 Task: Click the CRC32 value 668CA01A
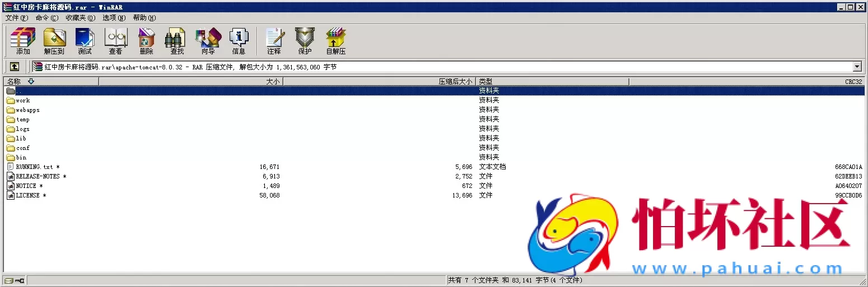(848, 167)
